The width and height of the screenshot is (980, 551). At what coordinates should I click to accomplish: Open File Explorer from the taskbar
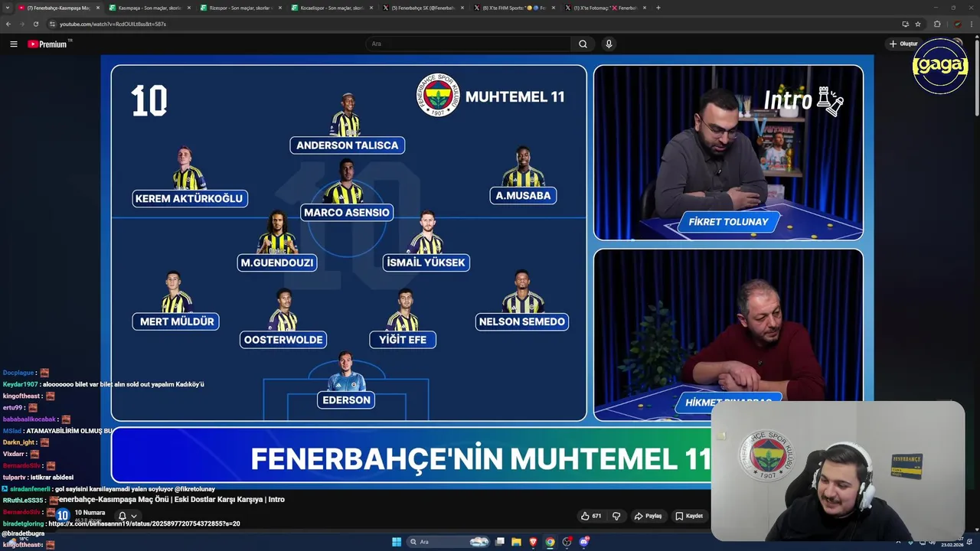(517, 542)
